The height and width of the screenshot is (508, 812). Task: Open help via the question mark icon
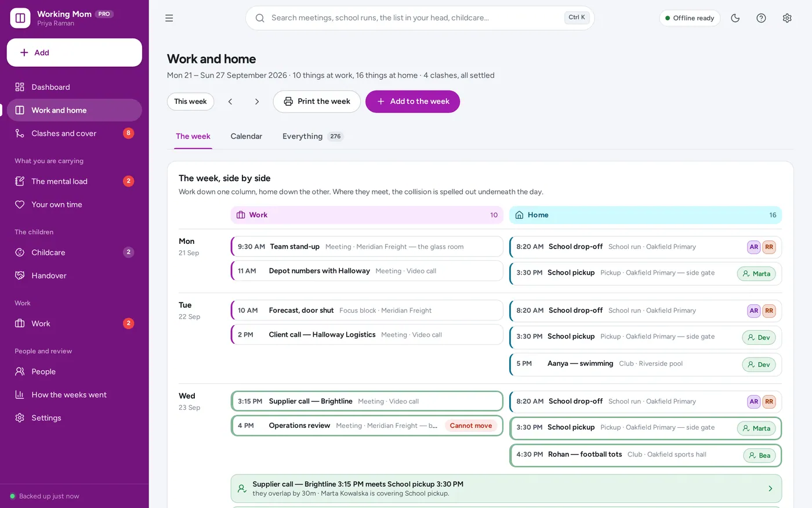click(x=761, y=18)
